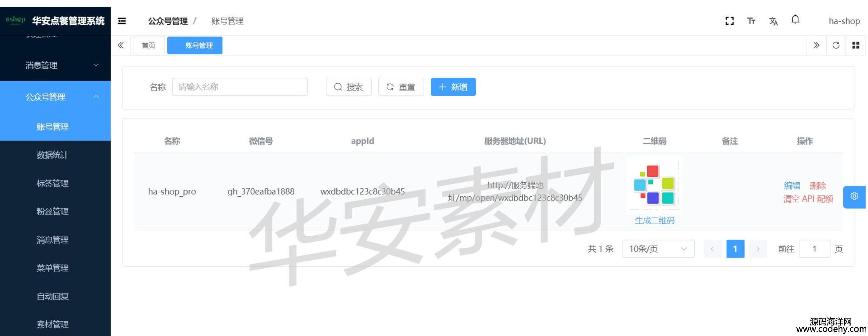Image resolution: width=868 pixels, height=336 pixels.
Task: Open the language translation icon
Action: tap(773, 21)
